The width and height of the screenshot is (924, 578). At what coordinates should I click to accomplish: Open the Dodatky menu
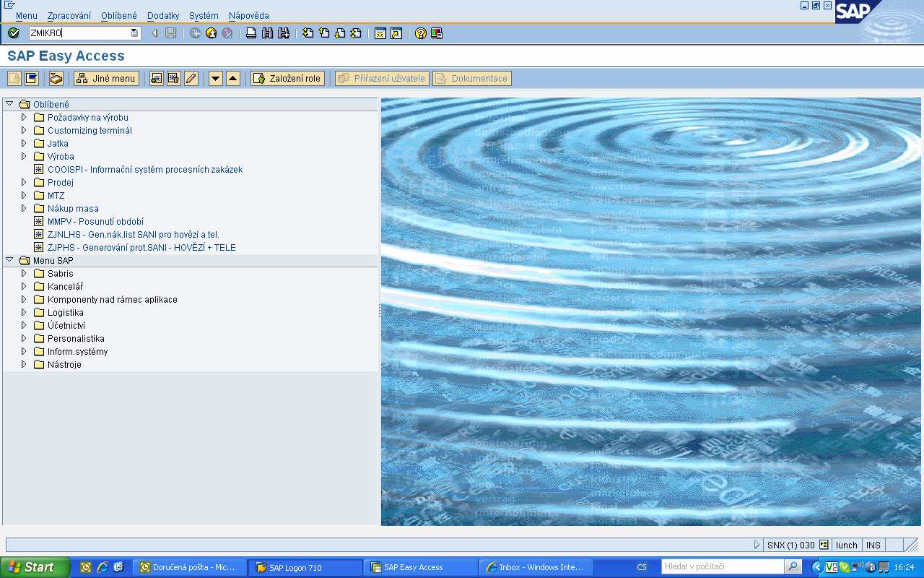163,16
